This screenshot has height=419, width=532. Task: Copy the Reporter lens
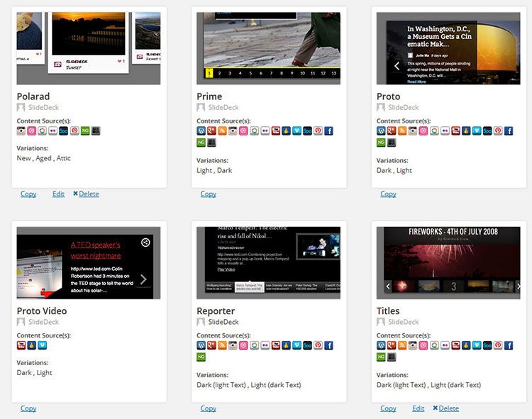click(208, 408)
